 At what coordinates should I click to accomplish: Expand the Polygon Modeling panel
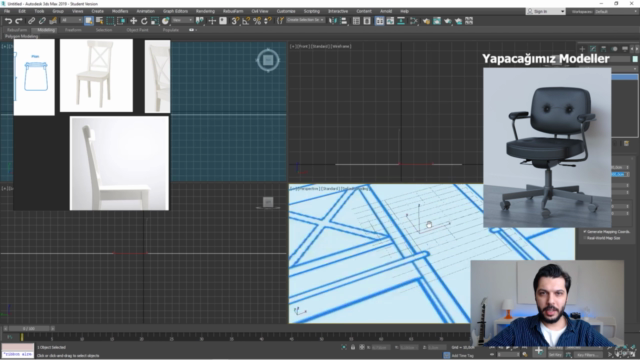tap(22, 36)
